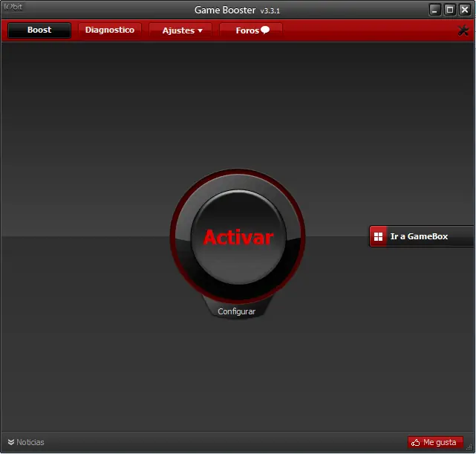The height and width of the screenshot is (454, 476).
Task: Click the window resize grip corner
Action: pos(470,447)
